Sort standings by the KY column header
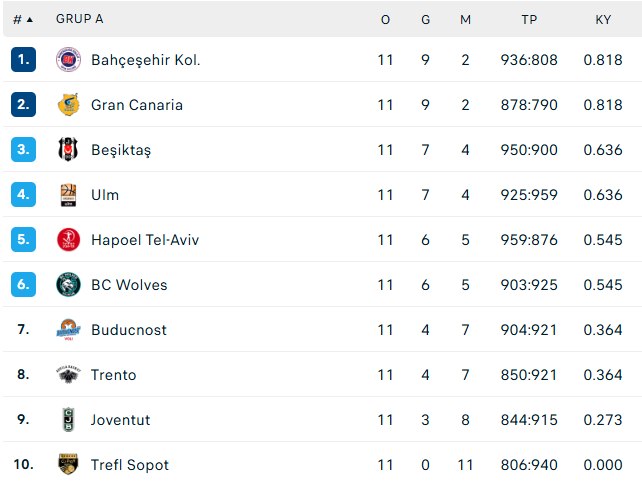 click(603, 20)
